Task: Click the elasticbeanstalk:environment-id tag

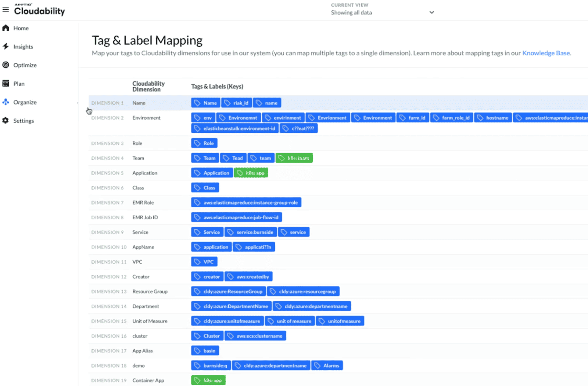Action: click(x=235, y=128)
